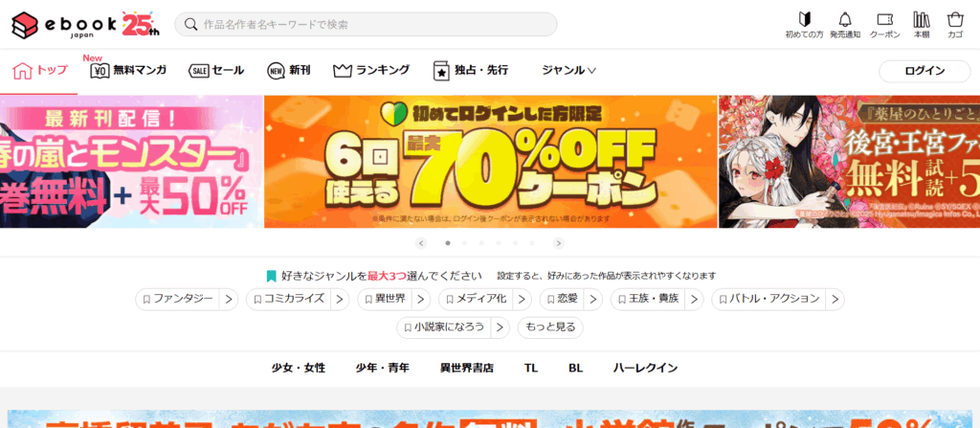The height and width of the screenshot is (428, 980).
Task: Select the first carousel pagination dot
Action: (x=448, y=243)
